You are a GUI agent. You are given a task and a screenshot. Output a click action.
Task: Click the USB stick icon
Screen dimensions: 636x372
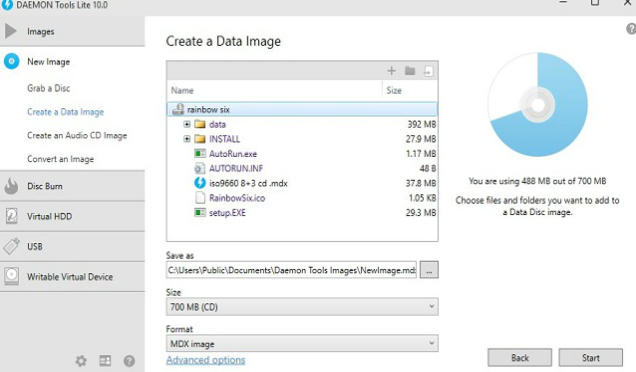[x=11, y=246]
